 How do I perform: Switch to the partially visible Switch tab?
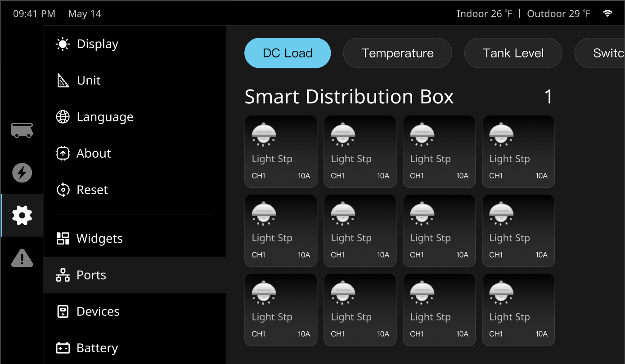pos(603,53)
